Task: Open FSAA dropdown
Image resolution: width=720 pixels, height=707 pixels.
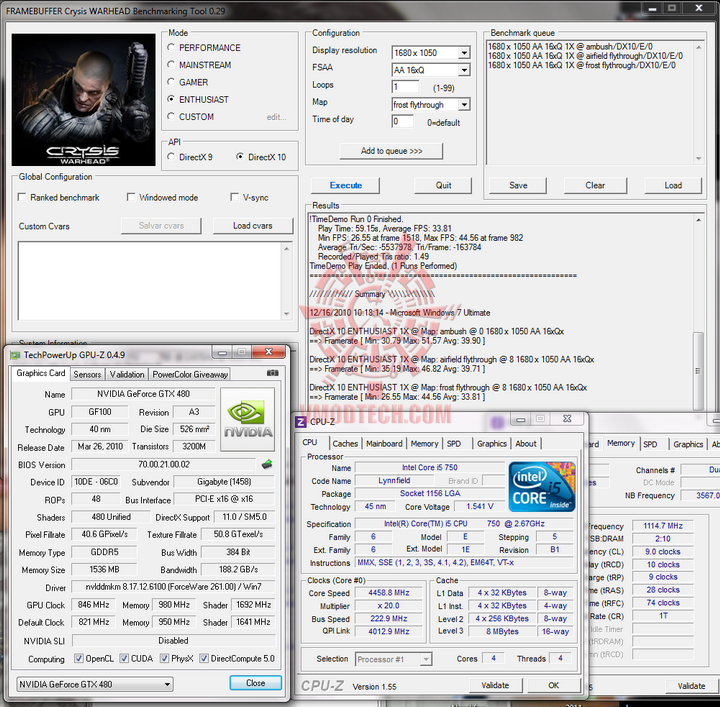Action: [464, 70]
